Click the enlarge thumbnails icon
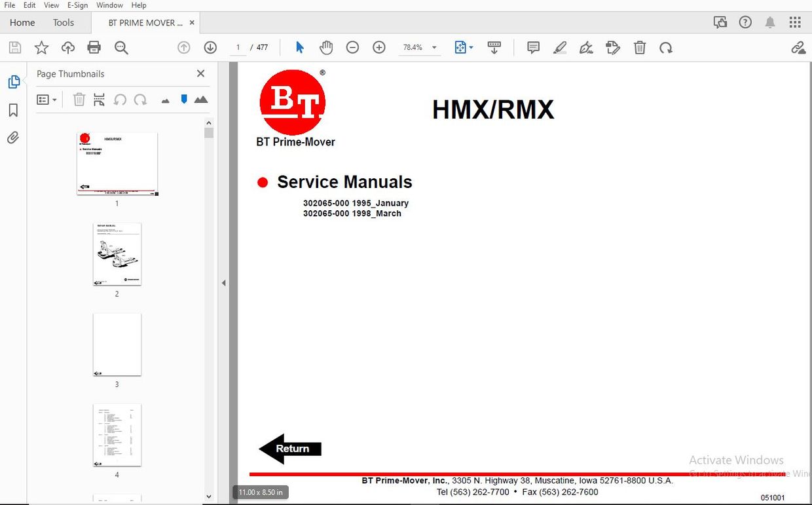Screen dimensions: 812x505 (201, 99)
